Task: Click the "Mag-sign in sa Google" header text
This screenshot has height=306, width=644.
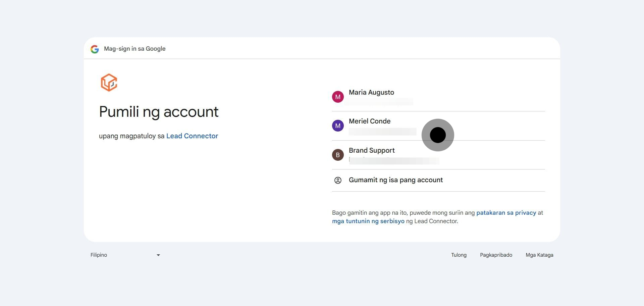Action: click(x=135, y=49)
